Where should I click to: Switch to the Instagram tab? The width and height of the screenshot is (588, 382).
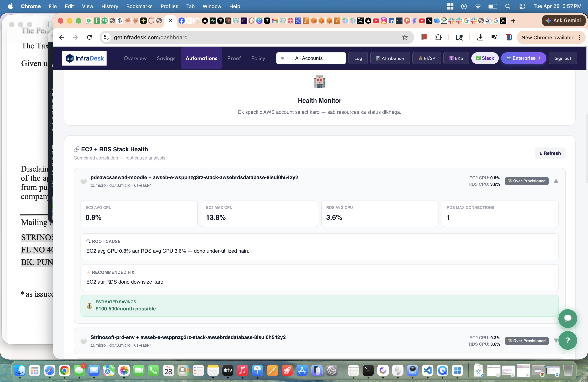384,21
